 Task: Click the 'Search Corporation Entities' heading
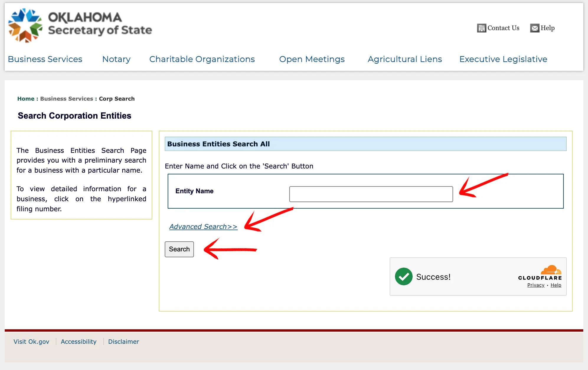74,116
